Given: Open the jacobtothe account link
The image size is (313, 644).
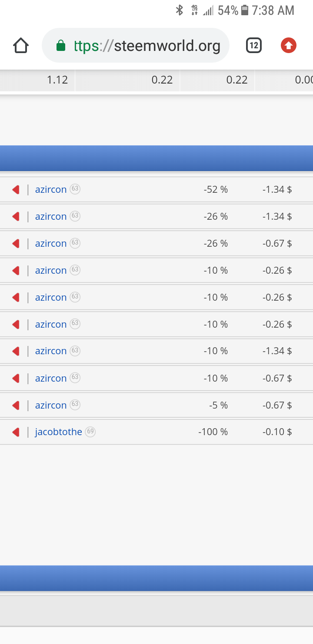Looking at the screenshot, I should coord(58,432).
